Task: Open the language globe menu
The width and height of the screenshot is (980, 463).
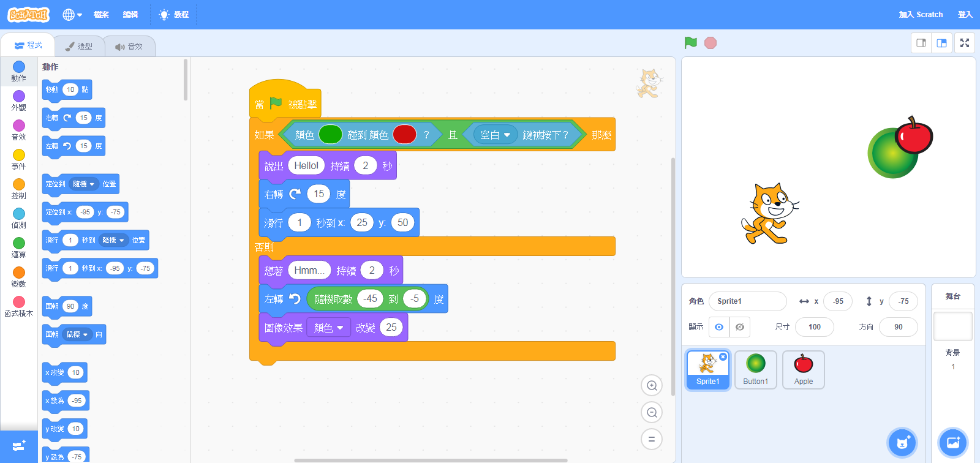Action: pos(72,15)
